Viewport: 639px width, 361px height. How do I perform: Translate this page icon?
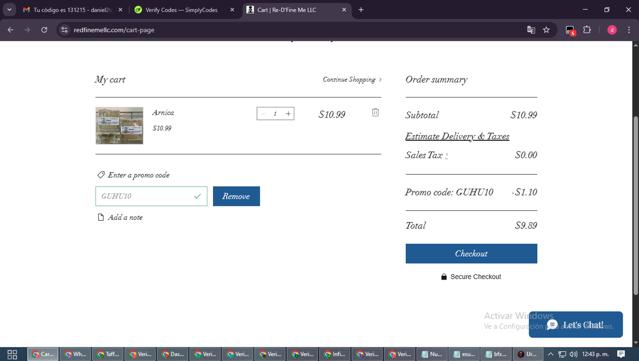(x=531, y=30)
